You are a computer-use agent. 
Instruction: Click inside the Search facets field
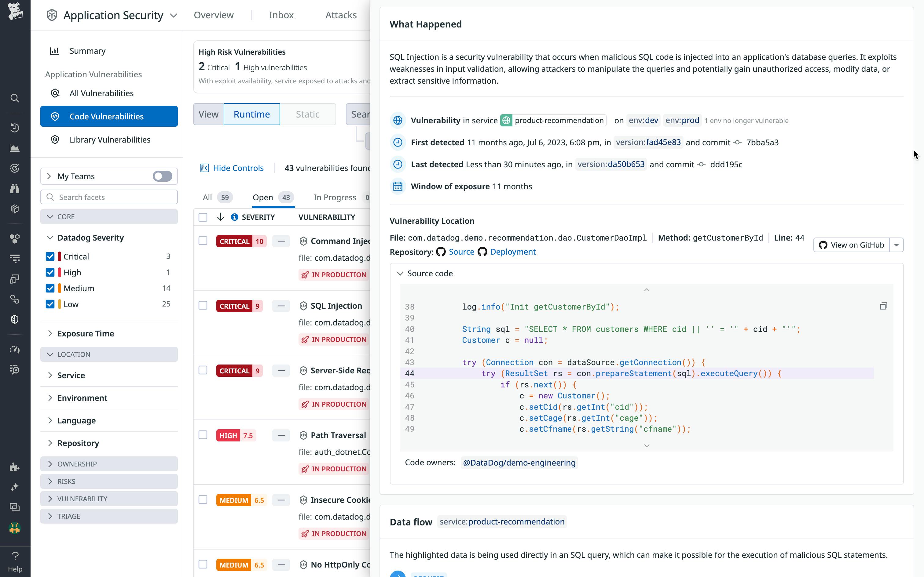coord(109,197)
